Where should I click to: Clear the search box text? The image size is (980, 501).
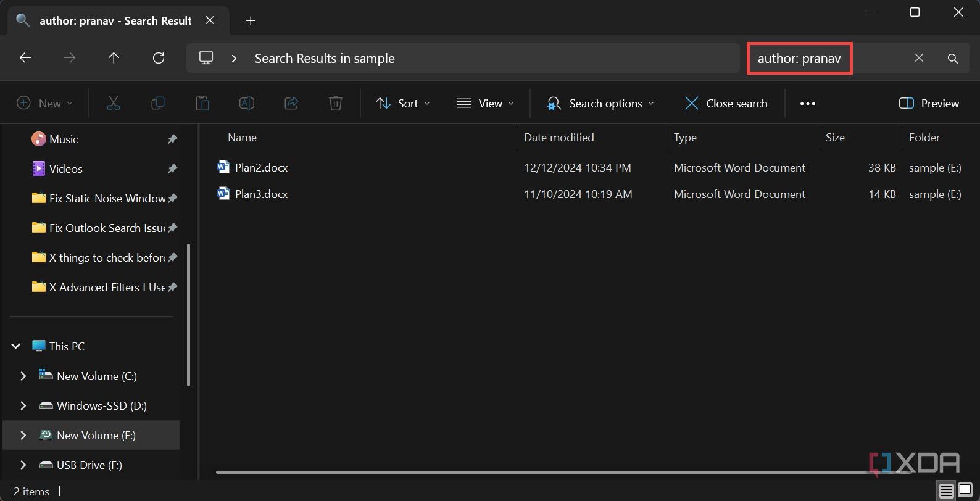tap(919, 58)
